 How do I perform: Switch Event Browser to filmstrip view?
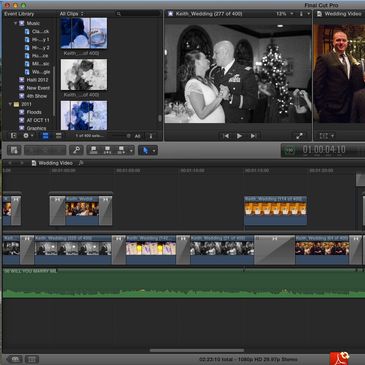point(45,136)
